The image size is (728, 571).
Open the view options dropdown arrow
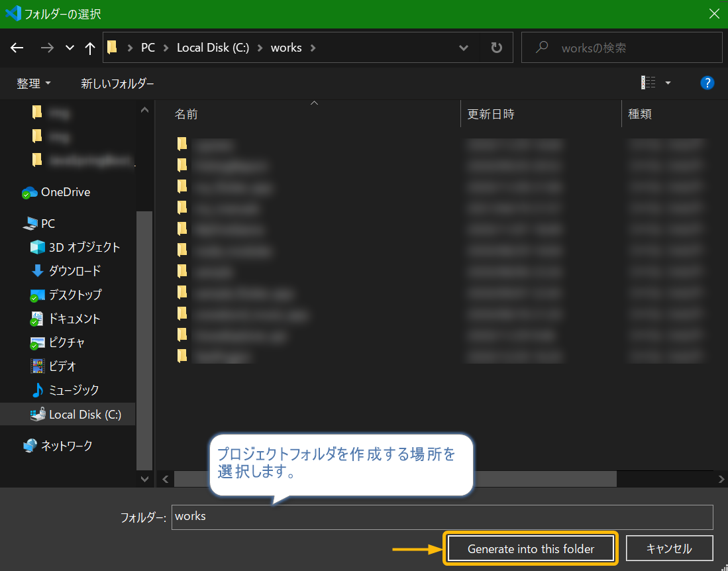tap(668, 83)
